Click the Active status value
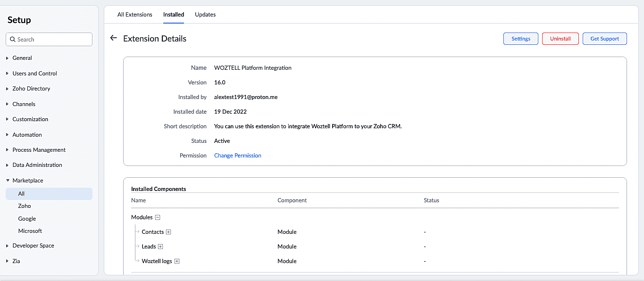 coord(222,141)
